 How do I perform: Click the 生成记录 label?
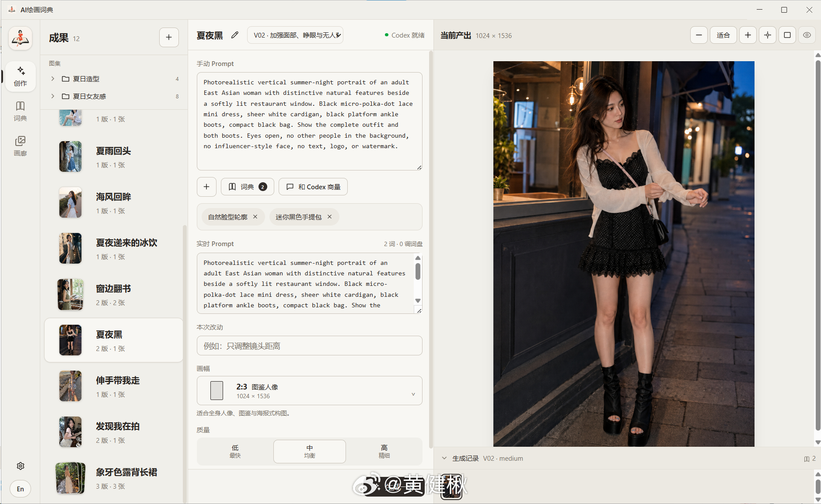point(465,458)
